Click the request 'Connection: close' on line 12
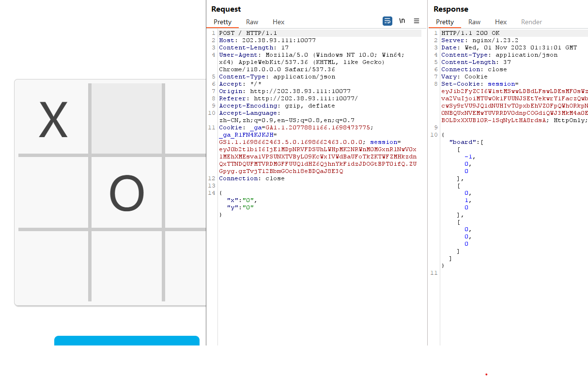Image resolution: width=588 pixels, height=376 pixels. tap(252, 178)
